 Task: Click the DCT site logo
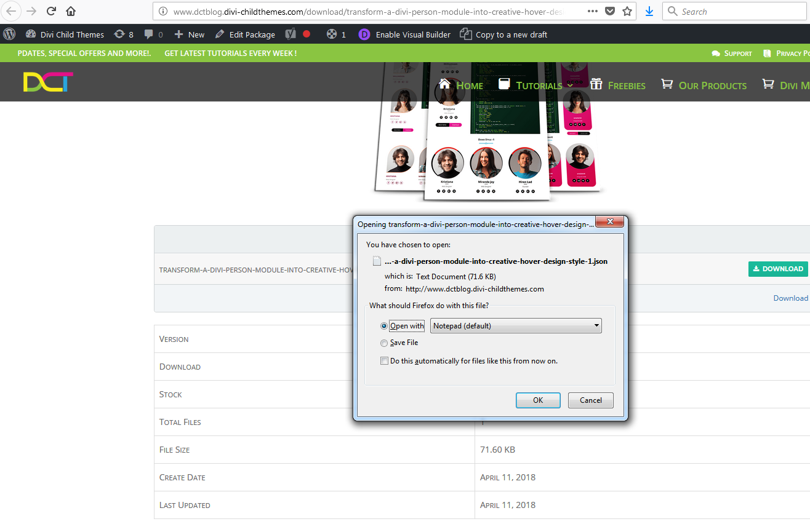click(x=48, y=82)
